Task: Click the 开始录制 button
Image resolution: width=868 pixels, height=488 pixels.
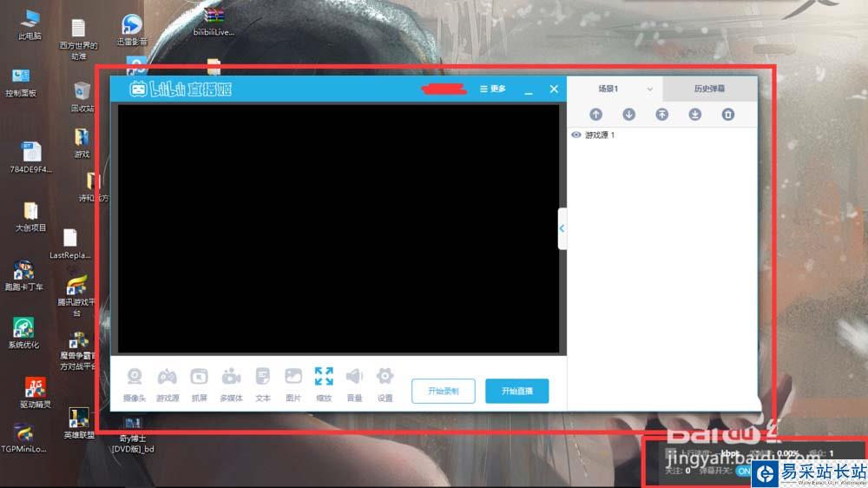Action: click(x=444, y=391)
